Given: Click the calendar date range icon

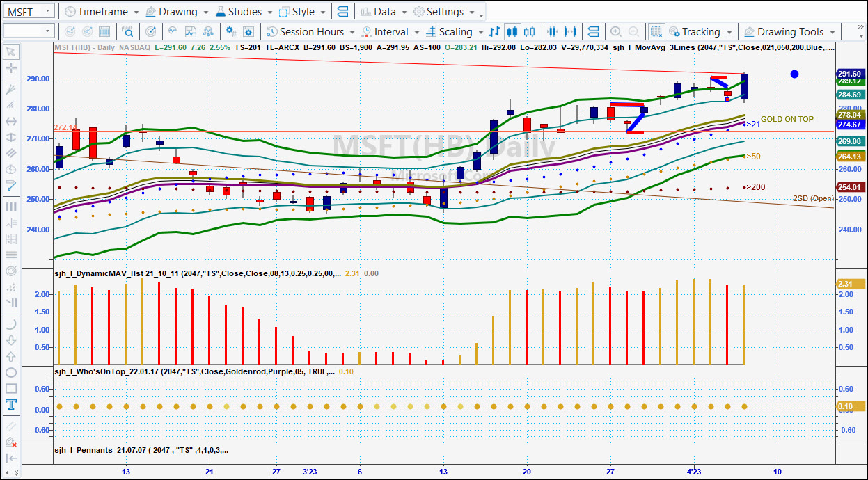Looking at the screenshot, I should [104, 31].
